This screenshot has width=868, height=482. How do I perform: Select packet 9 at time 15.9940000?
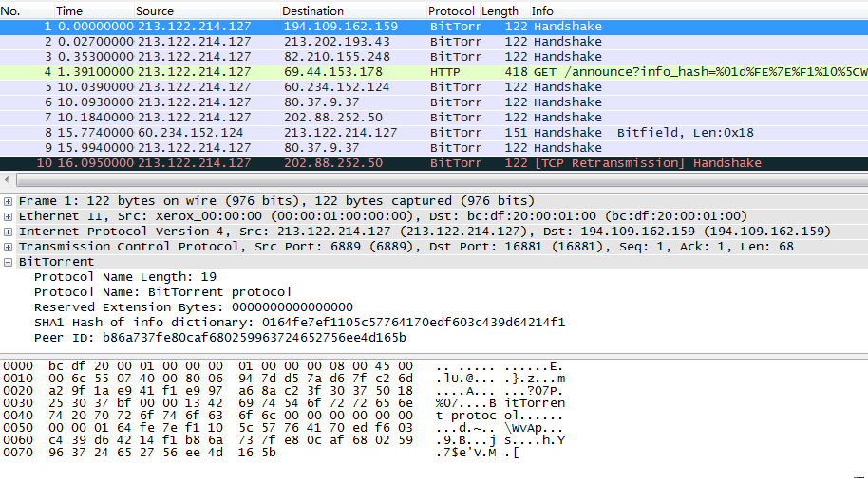point(434,148)
